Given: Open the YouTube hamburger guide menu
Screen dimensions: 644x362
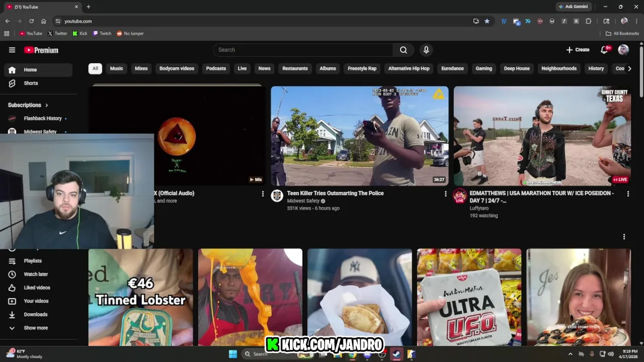Looking at the screenshot, I should click(x=12, y=50).
